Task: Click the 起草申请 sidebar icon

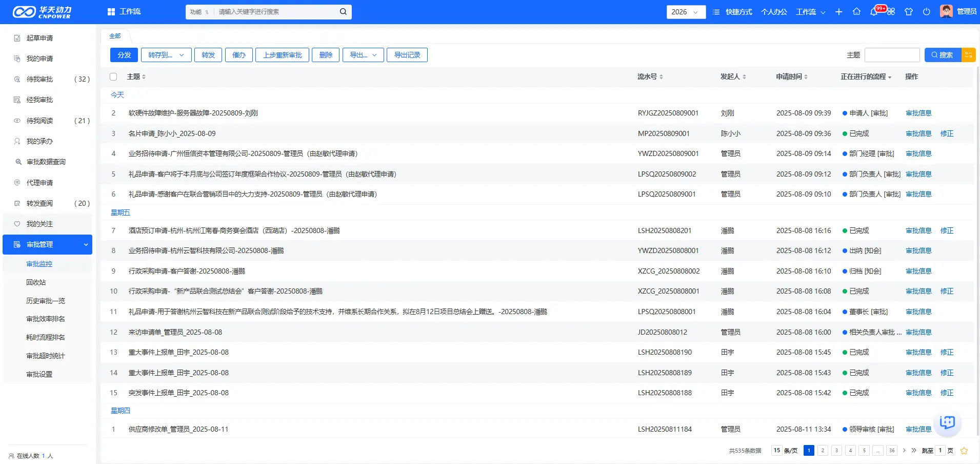Action: point(17,38)
